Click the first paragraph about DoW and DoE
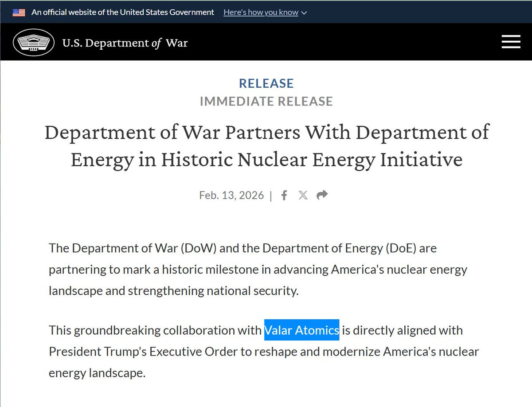This screenshot has width=532, height=407. (x=258, y=270)
